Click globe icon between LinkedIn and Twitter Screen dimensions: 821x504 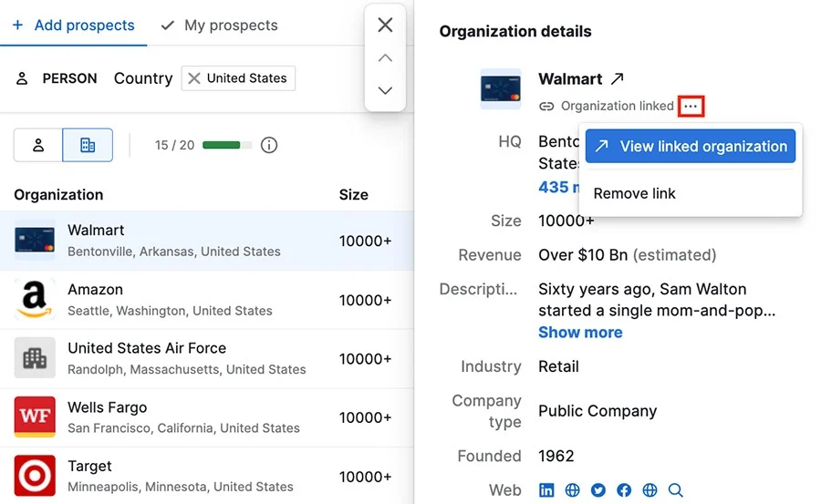tap(572, 489)
